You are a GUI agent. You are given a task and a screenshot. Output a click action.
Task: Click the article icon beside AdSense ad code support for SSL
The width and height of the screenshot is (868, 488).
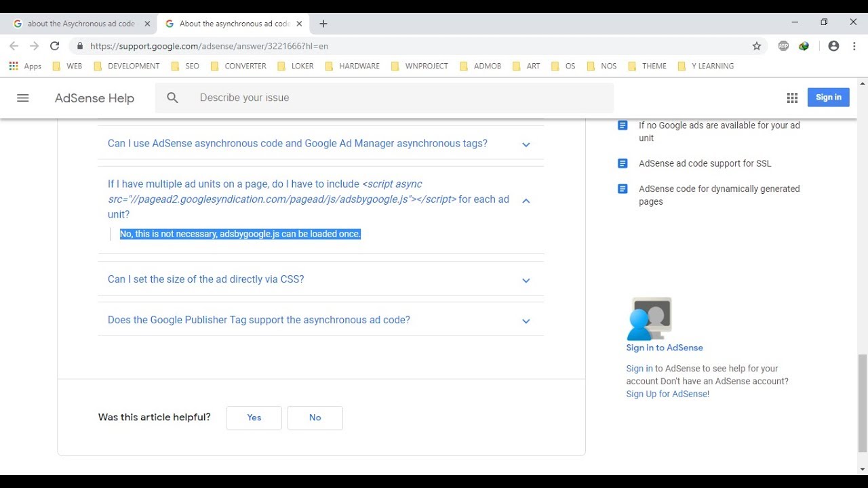(x=622, y=163)
